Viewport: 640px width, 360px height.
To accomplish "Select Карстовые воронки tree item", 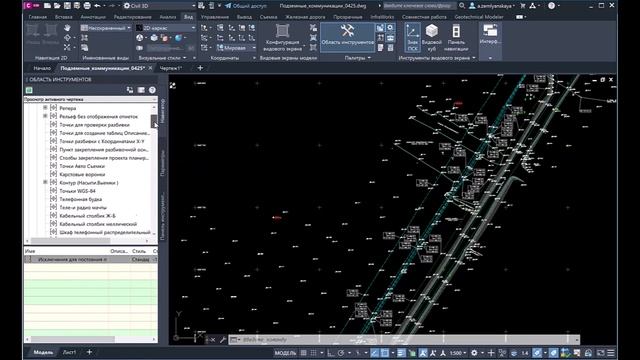I will [x=82, y=174].
